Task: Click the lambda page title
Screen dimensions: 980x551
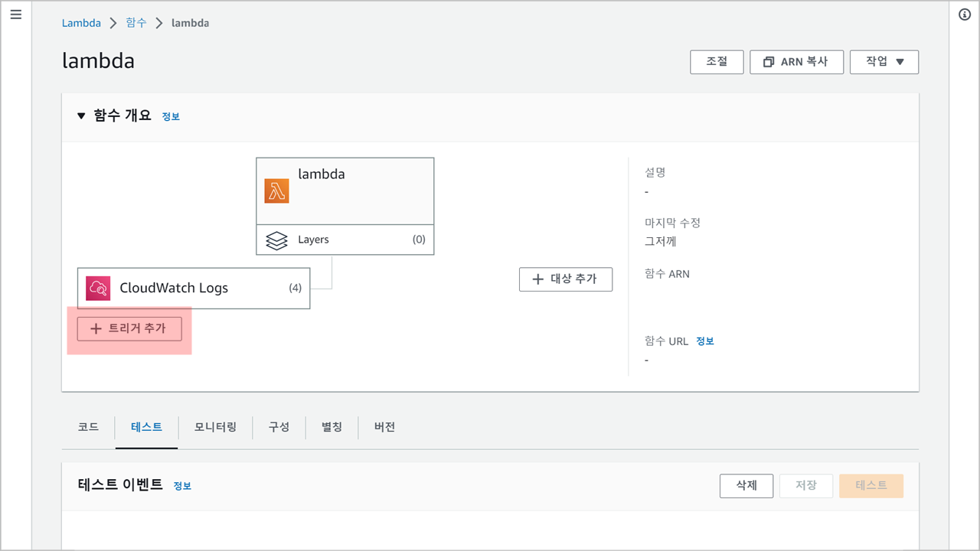Action: pyautogui.click(x=98, y=60)
